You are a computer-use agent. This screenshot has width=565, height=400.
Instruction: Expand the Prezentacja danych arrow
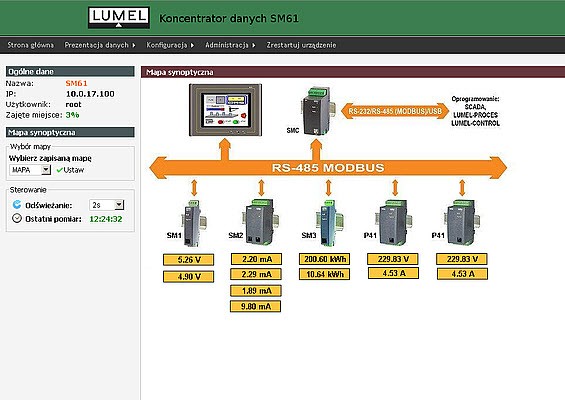[x=134, y=45]
